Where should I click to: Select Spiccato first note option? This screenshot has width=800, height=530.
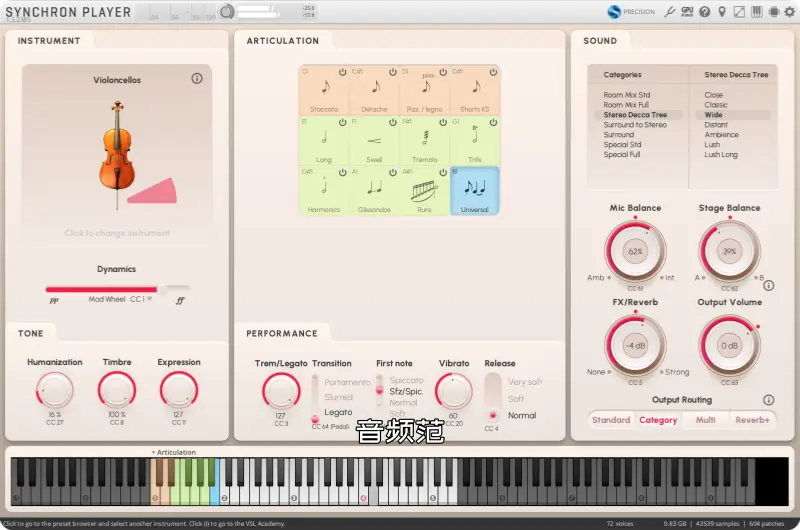406,380
